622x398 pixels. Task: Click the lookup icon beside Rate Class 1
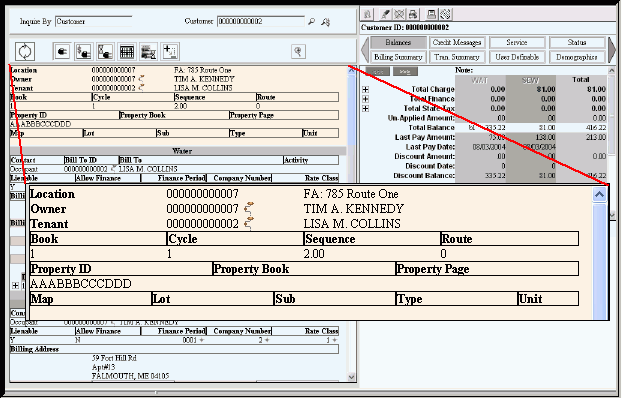pos(335,340)
